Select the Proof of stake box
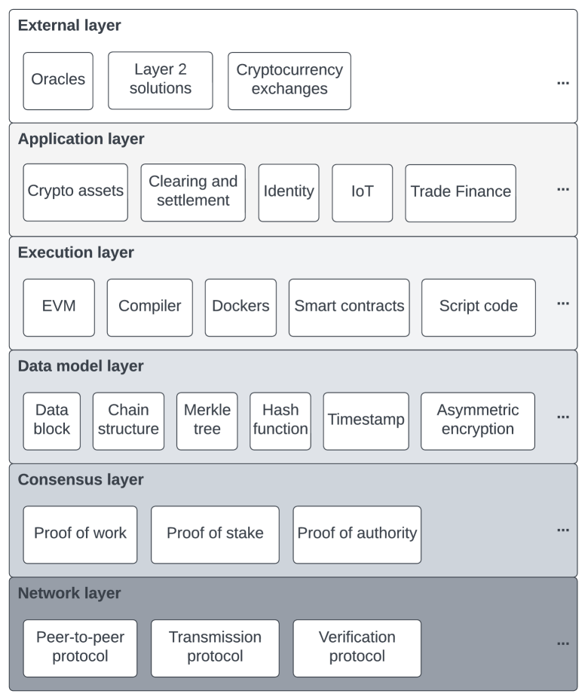The width and height of the screenshot is (588, 700). point(215,534)
